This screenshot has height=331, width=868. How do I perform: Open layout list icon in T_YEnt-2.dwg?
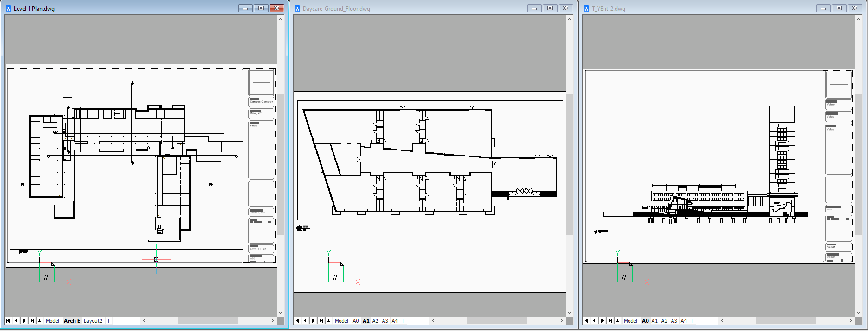coord(618,320)
